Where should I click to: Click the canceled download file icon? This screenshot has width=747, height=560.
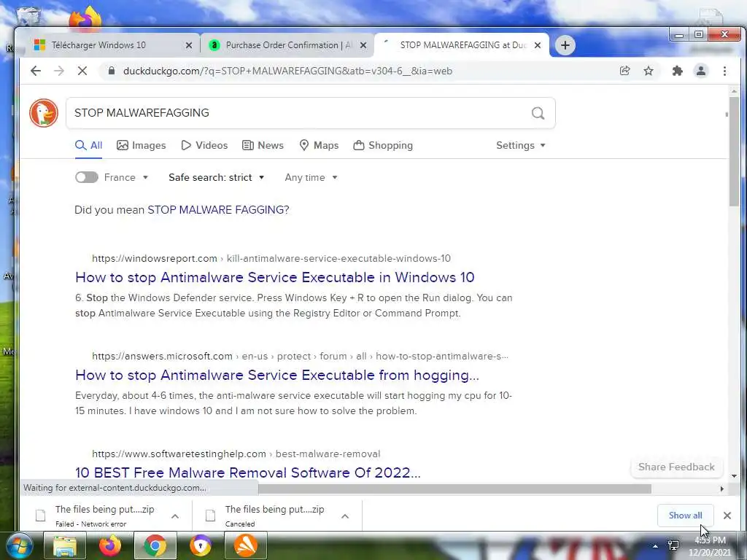tap(210, 516)
